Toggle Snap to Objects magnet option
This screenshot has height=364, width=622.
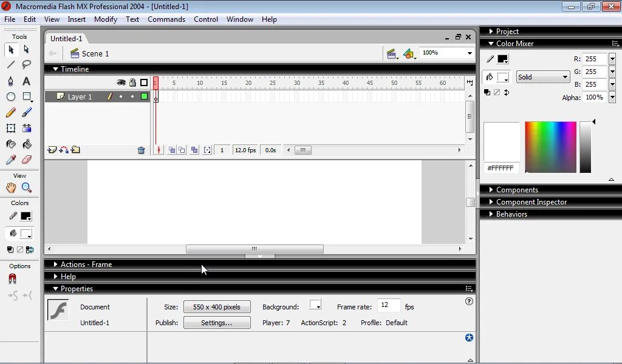point(12,279)
